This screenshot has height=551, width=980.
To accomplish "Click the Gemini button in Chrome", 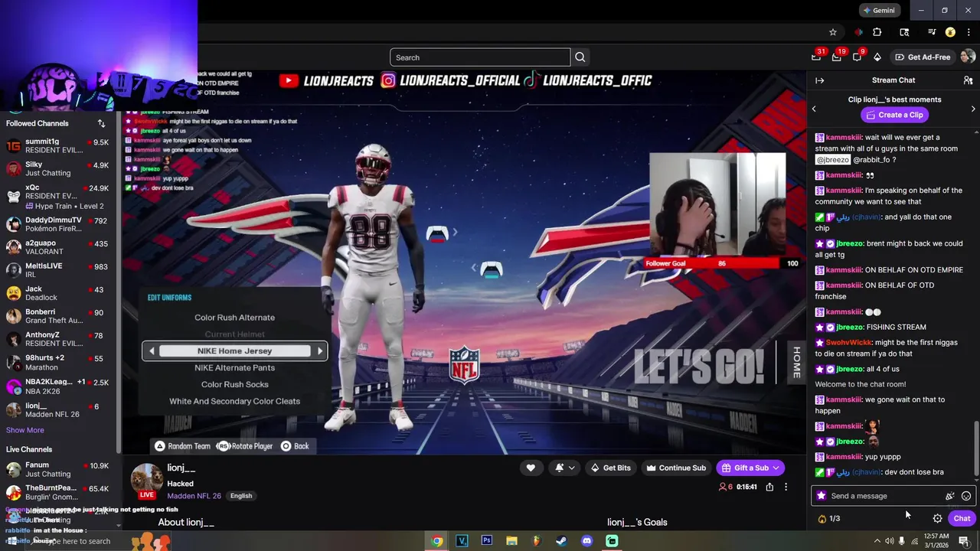I will point(878,10).
